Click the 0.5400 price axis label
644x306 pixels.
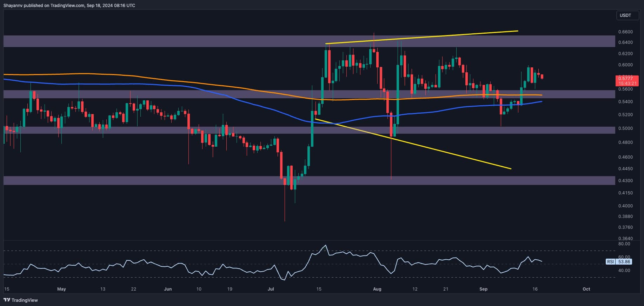tap(625, 102)
